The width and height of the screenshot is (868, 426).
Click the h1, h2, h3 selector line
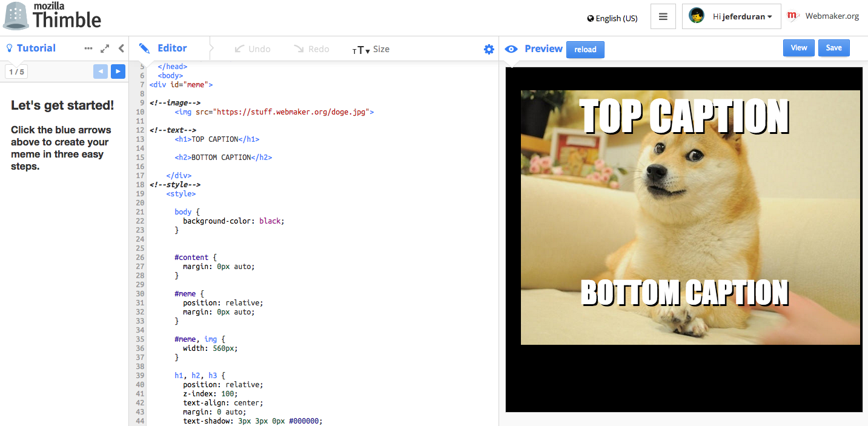point(200,376)
